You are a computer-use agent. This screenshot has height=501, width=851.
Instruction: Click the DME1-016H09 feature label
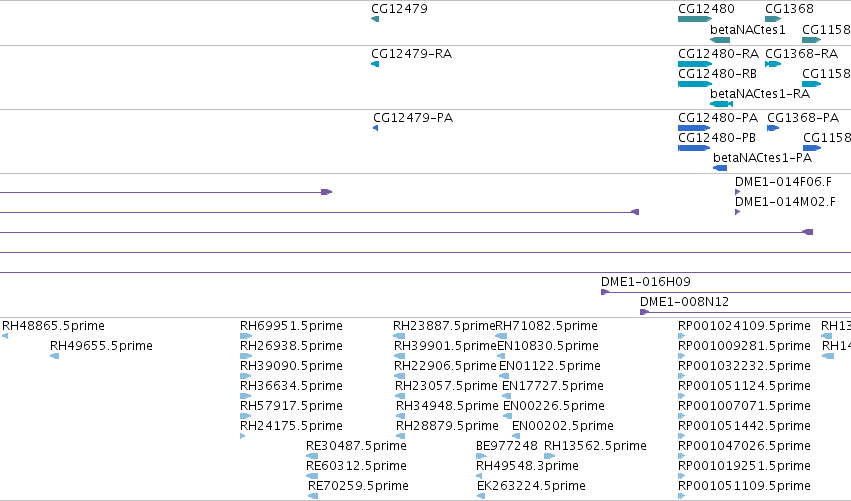pyautogui.click(x=645, y=282)
